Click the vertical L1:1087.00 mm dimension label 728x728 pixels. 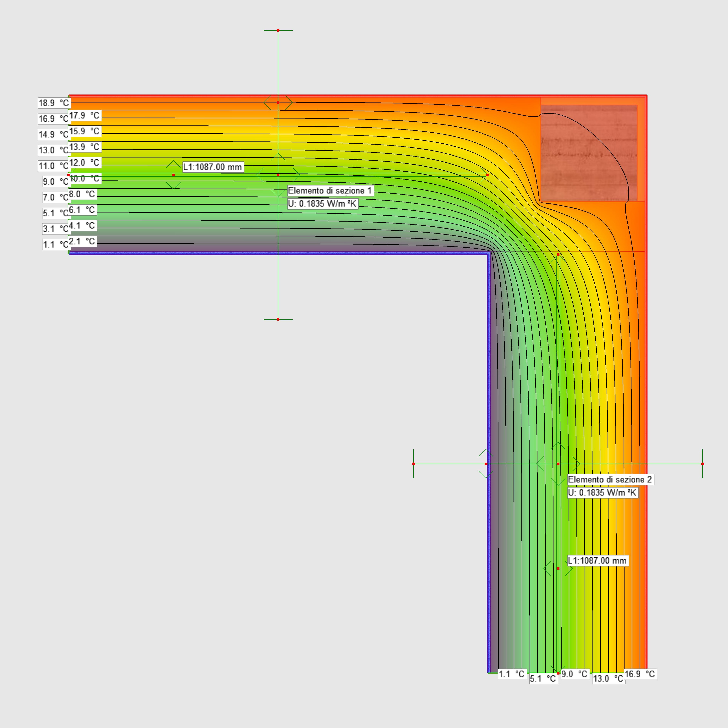click(x=597, y=561)
